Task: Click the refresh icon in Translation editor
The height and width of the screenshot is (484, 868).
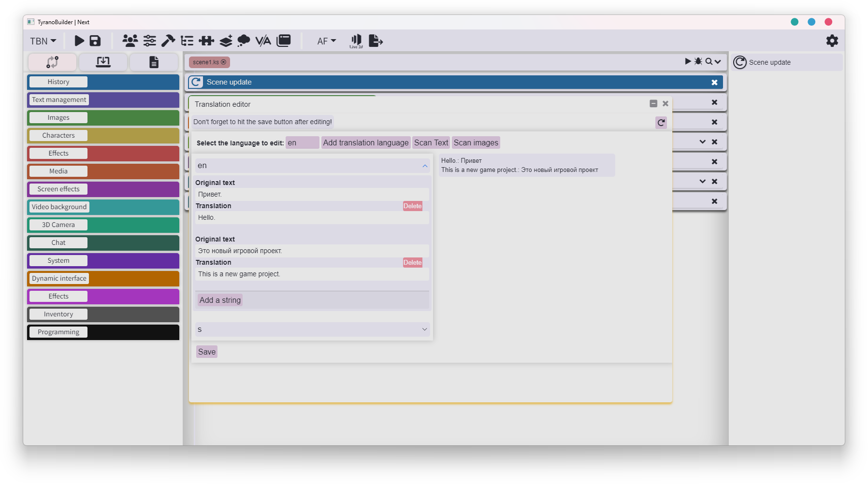Action: click(x=661, y=123)
